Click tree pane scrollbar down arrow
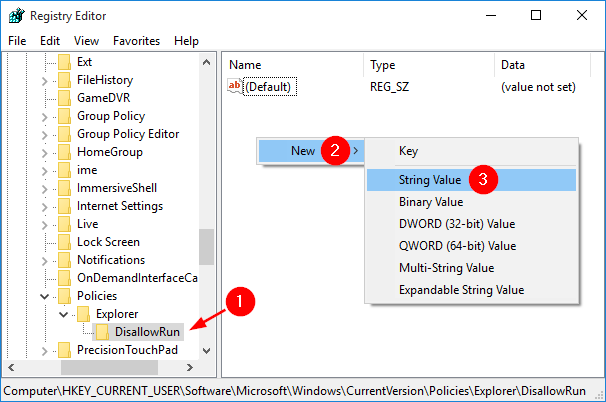This screenshot has height=402, width=606. [207, 350]
